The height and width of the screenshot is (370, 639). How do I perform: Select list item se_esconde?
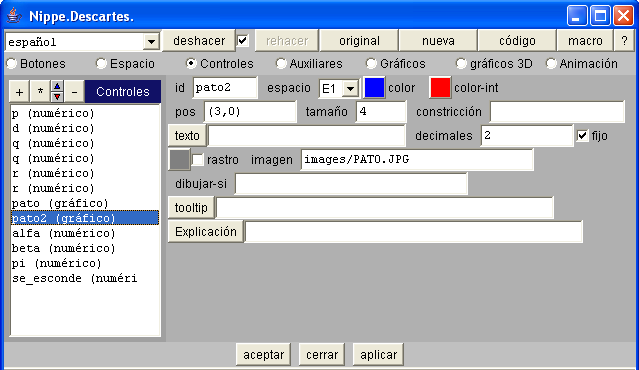tap(85, 278)
